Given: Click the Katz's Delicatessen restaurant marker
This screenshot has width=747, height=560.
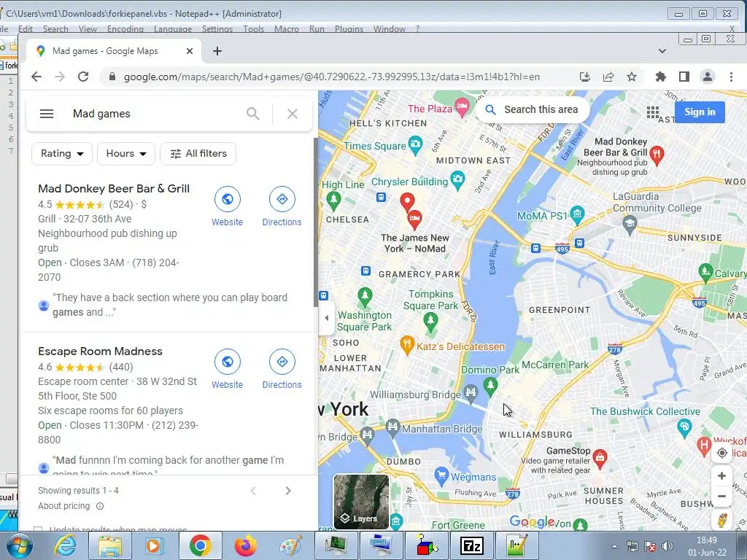Looking at the screenshot, I should [407, 345].
